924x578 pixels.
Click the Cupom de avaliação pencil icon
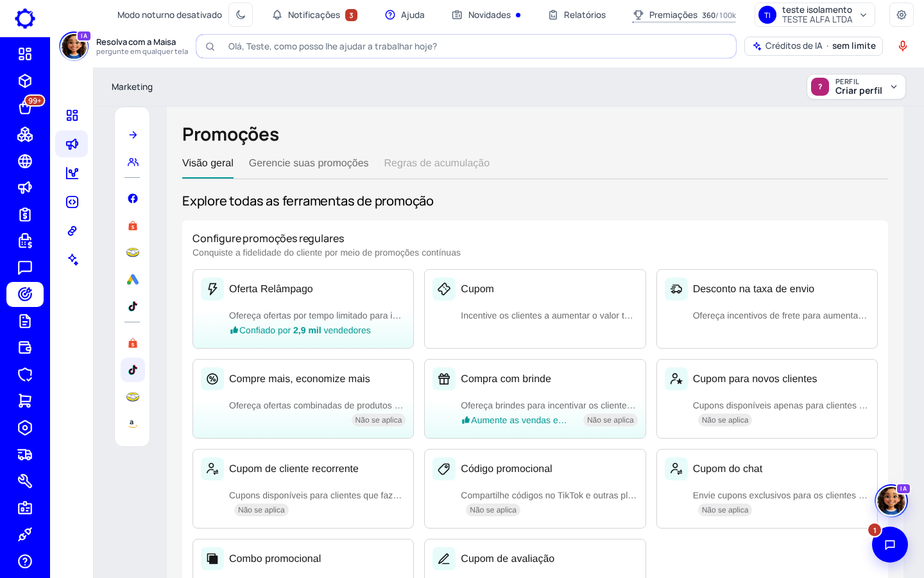pyautogui.click(x=444, y=559)
